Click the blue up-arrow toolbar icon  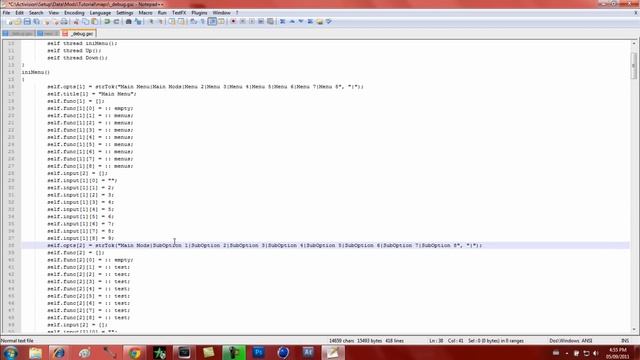click(292, 21)
